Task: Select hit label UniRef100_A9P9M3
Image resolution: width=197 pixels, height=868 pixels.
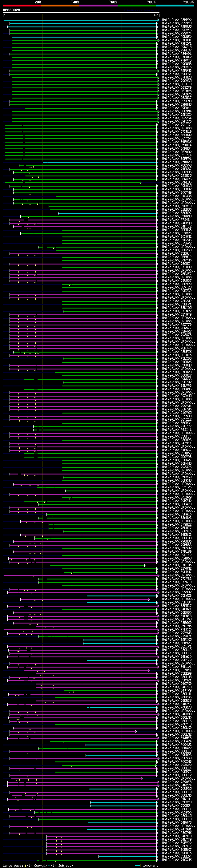Action: click(177, 71)
